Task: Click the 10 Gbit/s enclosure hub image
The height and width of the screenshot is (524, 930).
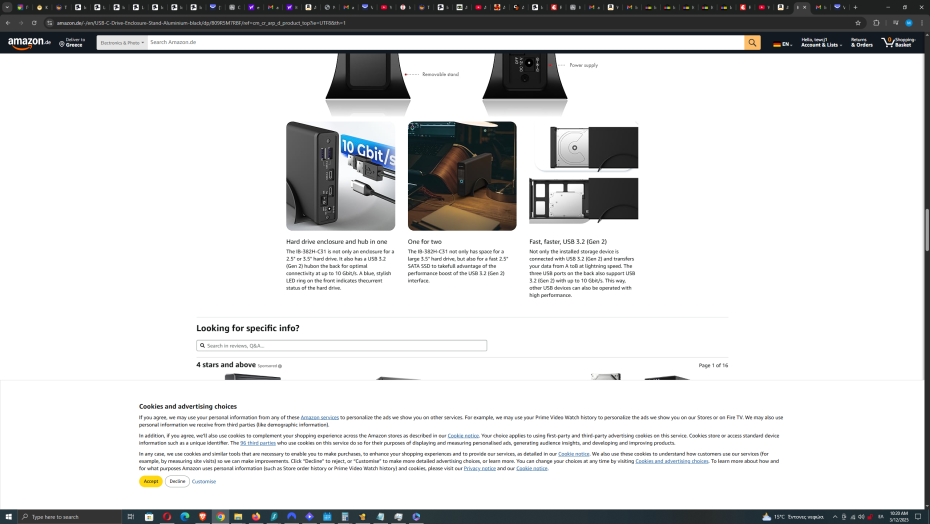Action: 340,176
